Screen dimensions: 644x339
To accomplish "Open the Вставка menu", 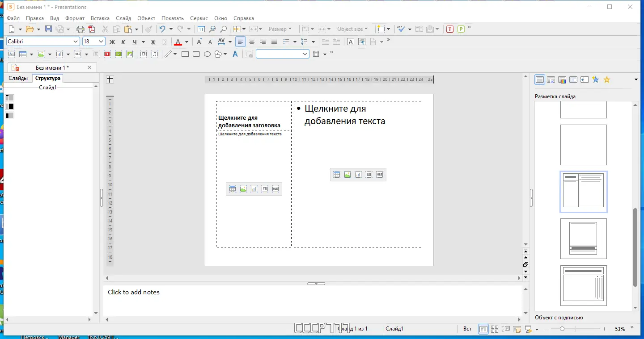I will coord(100,18).
